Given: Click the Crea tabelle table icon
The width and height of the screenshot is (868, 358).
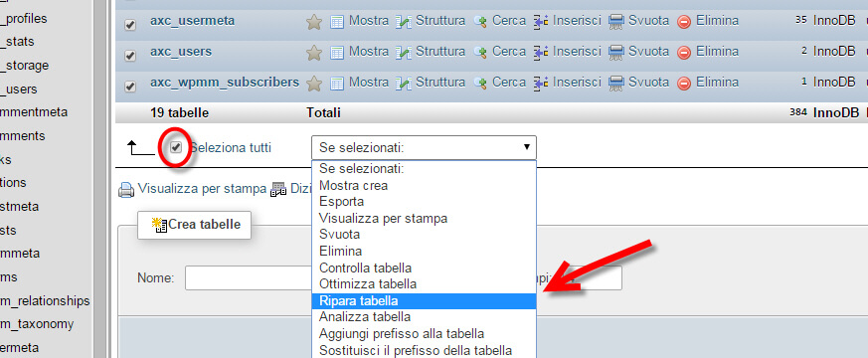Looking at the screenshot, I should 159,225.
